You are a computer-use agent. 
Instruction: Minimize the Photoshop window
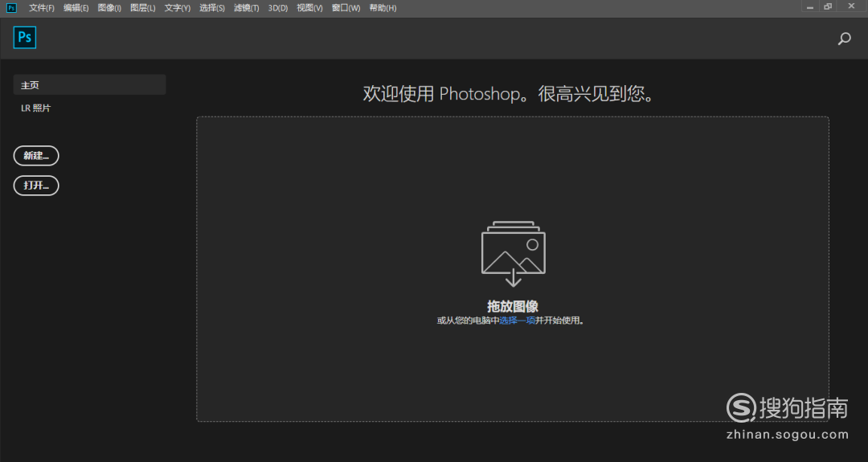[x=810, y=6]
